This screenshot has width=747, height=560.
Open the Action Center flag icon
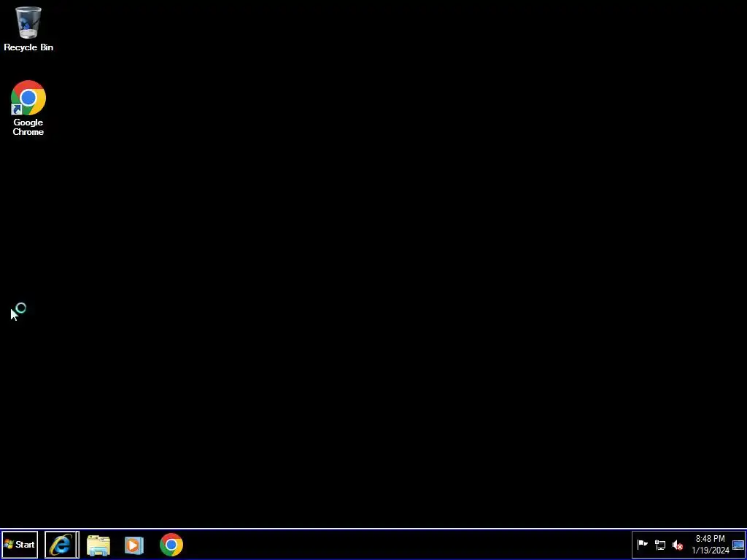click(642, 544)
